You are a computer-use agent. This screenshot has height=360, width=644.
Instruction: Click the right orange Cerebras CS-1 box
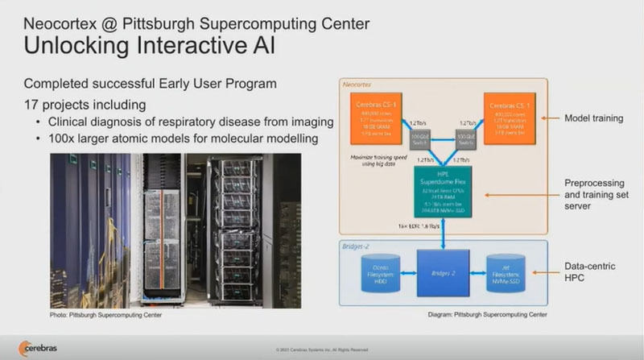point(510,118)
